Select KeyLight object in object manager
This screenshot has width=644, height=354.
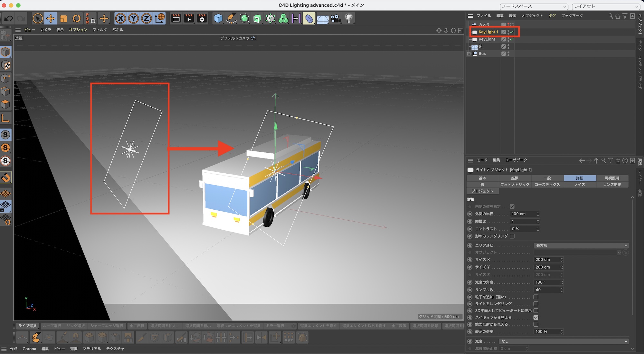487,39
